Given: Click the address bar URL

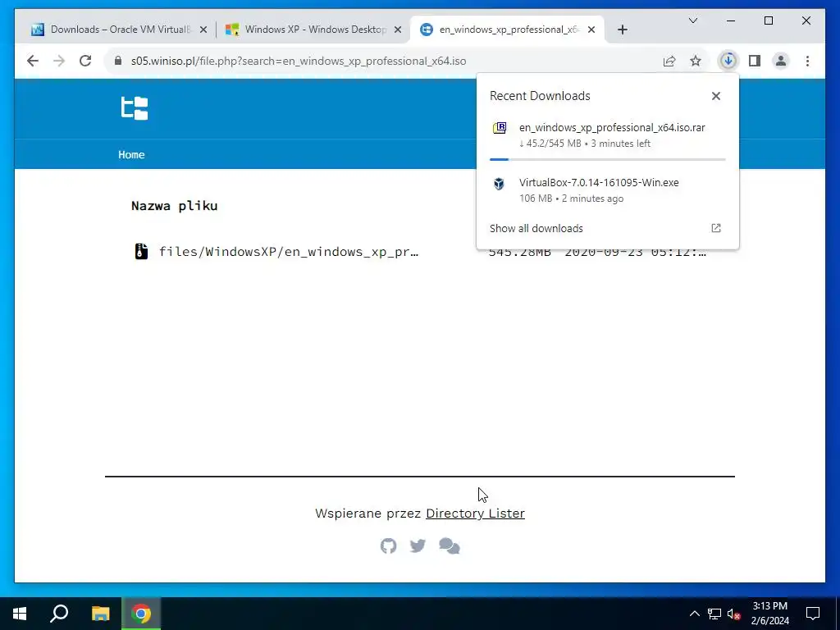Looking at the screenshot, I should [299, 61].
